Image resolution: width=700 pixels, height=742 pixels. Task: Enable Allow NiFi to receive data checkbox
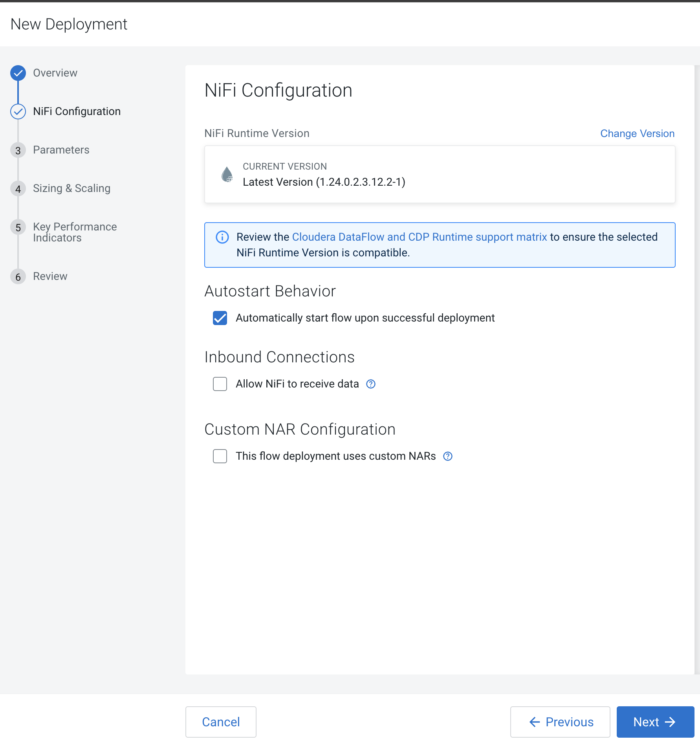[220, 384]
